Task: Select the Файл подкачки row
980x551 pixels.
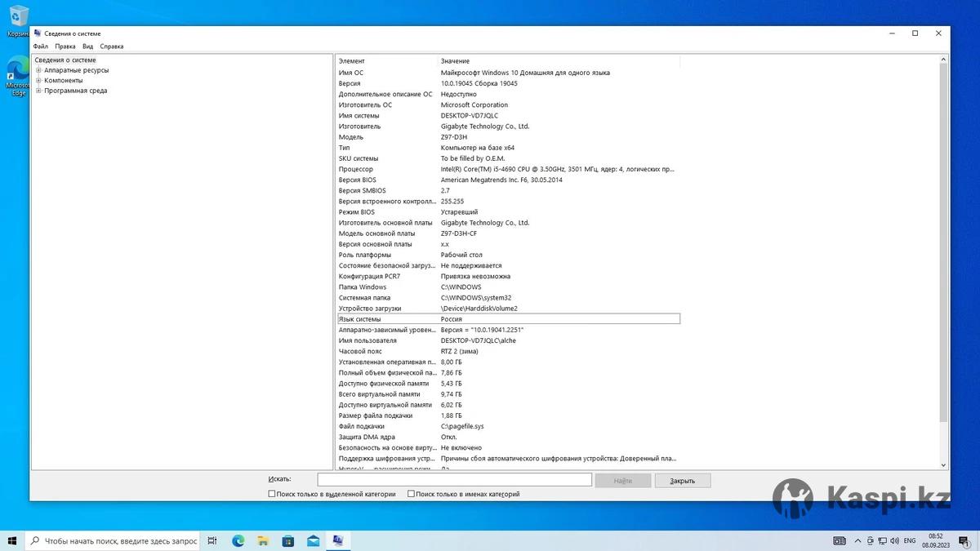Action: point(508,426)
